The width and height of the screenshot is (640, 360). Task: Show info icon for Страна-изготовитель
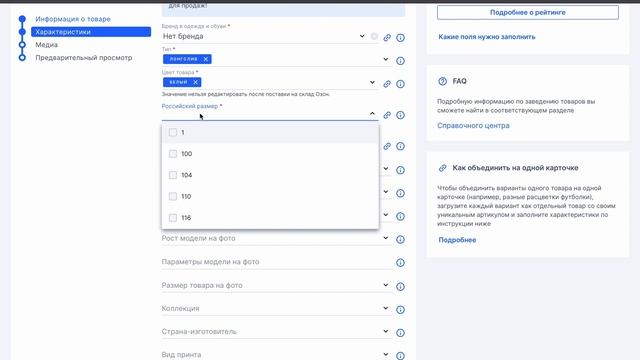point(400,333)
